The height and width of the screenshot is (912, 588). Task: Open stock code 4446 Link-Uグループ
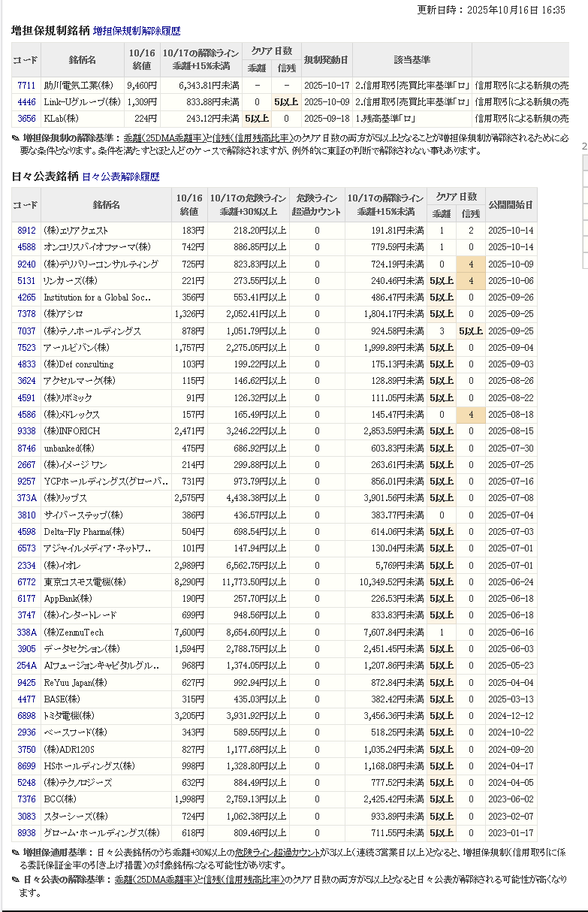click(26, 102)
